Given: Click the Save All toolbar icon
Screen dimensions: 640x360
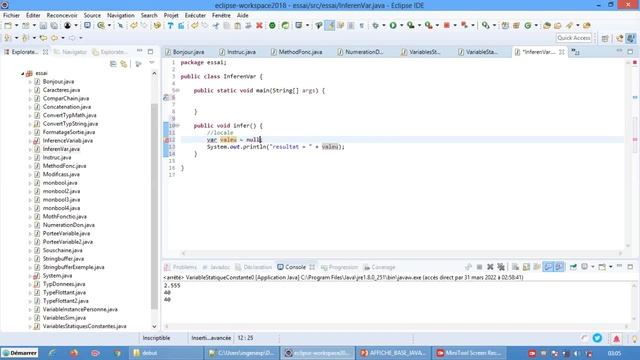Looking at the screenshot, I should [x=53, y=26].
